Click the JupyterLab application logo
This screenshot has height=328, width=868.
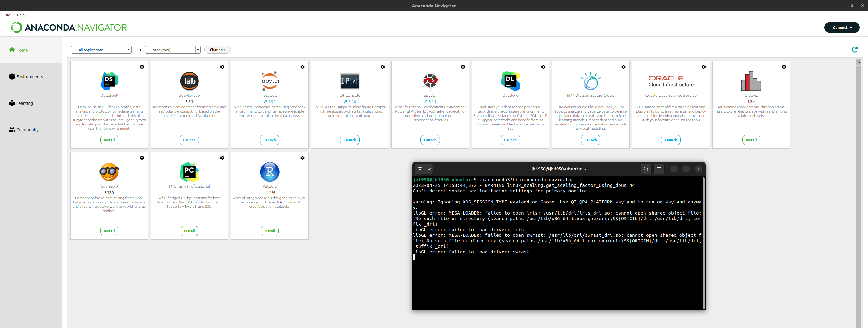tap(189, 81)
